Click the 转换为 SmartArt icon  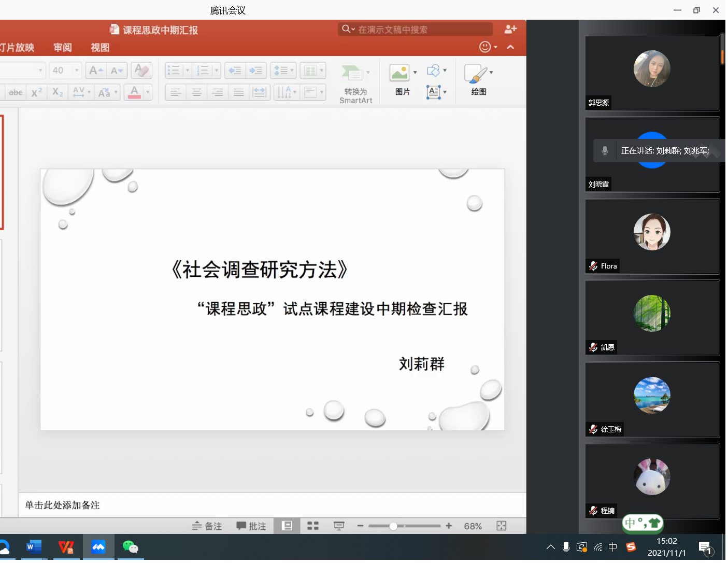pos(352,73)
